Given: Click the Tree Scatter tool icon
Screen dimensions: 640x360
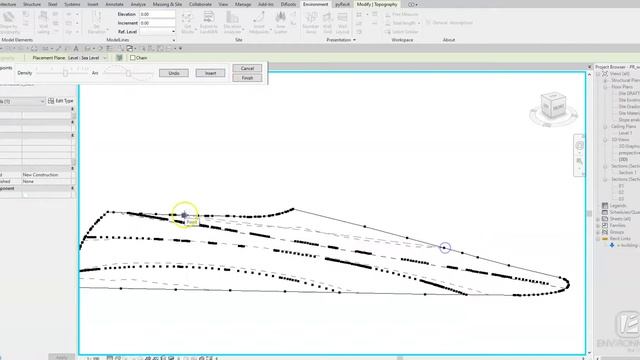Looking at the screenshot, I should [280, 22].
